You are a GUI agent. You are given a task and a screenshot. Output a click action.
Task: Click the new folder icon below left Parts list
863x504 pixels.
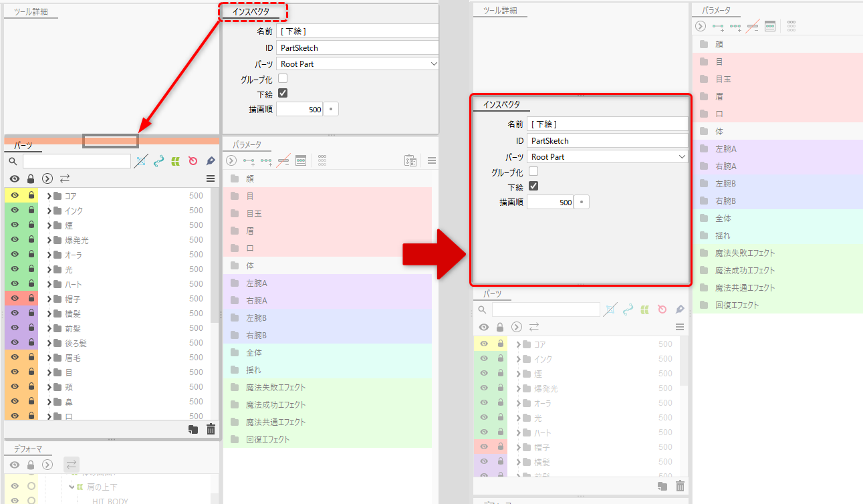pyautogui.click(x=193, y=430)
